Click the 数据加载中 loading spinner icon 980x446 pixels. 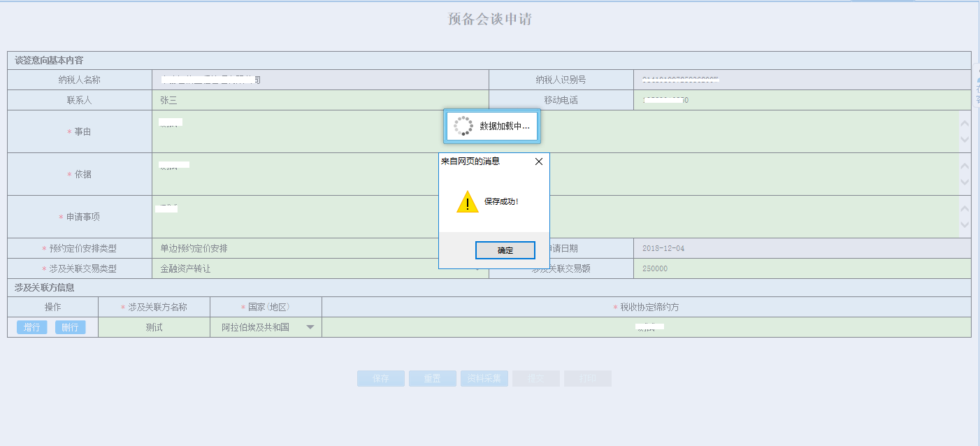click(x=462, y=126)
